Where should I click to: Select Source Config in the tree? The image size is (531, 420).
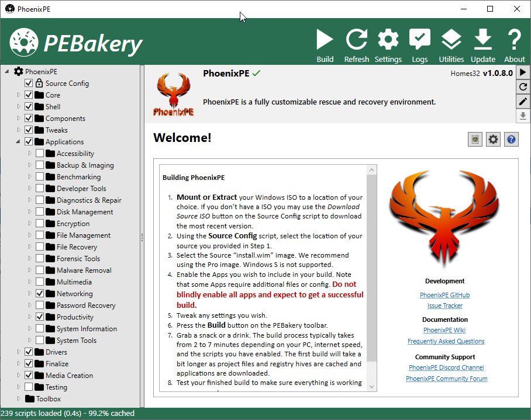coord(67,83)
